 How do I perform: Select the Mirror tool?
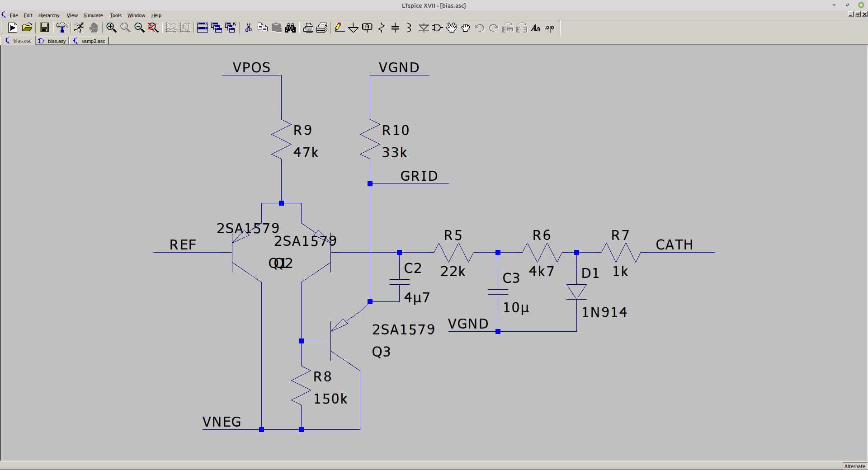click(522, 28)
